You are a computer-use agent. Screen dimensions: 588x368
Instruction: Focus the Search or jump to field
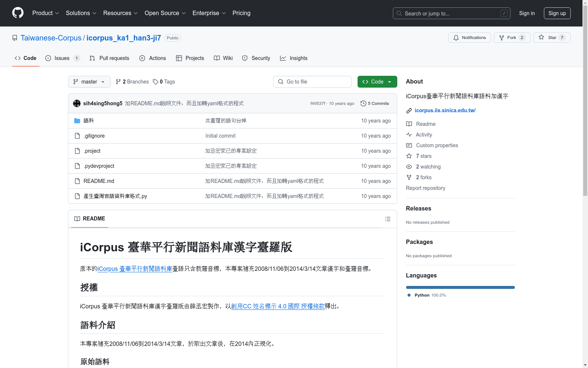(452, 13)
